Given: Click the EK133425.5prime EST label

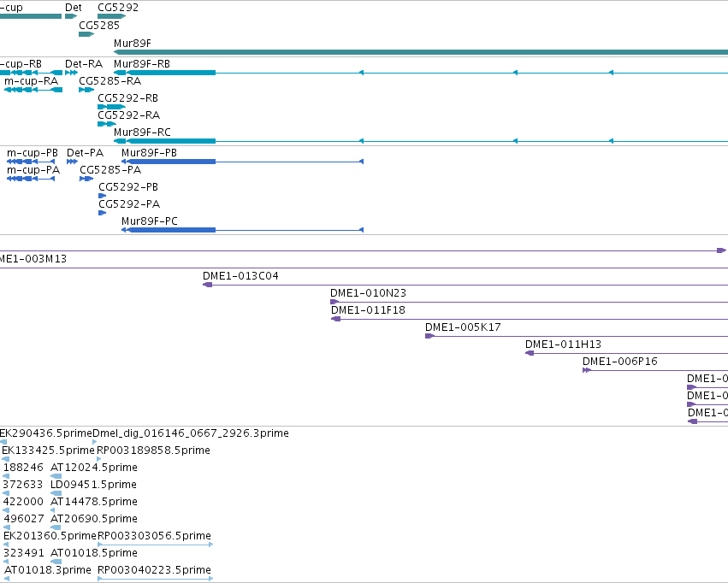Looking at the screenshot, I should click(48, 450).
